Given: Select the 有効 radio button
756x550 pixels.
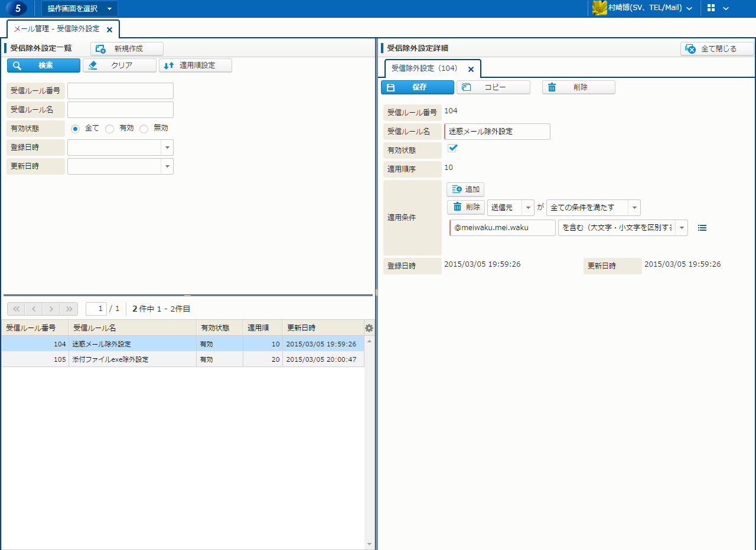Looking at the screenshot, I should 110,128.
